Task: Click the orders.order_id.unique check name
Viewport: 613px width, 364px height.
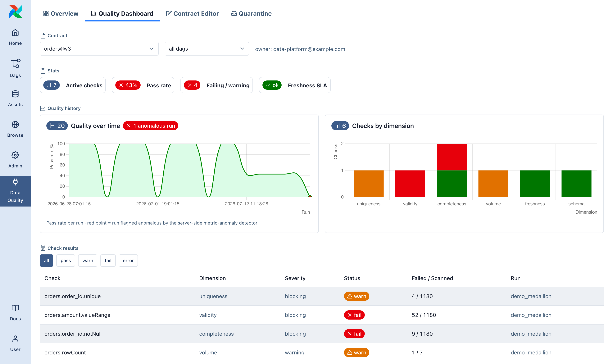Action: point(73,296)
